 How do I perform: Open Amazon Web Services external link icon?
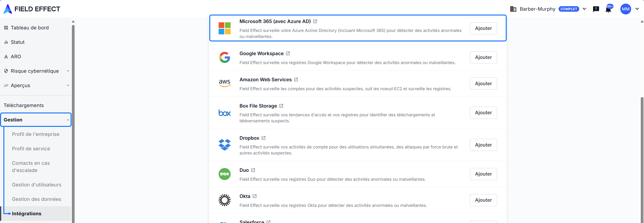296,80
